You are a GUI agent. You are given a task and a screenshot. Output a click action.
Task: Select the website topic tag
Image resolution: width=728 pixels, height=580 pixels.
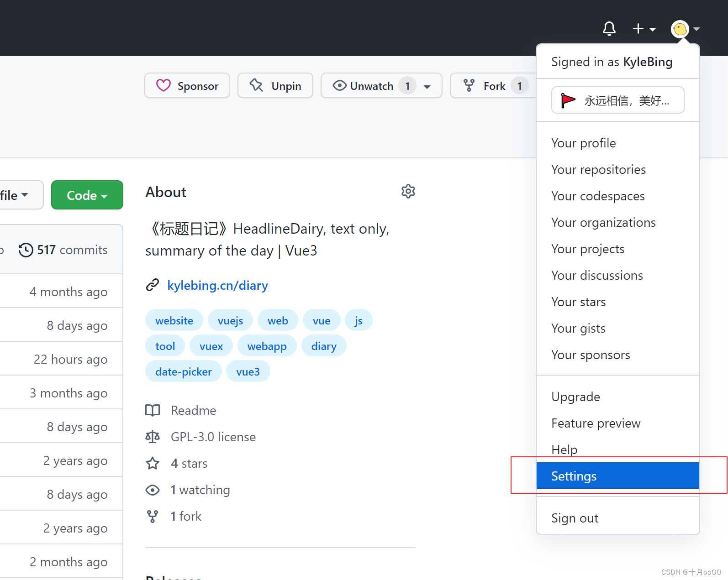tap(174, 320)
